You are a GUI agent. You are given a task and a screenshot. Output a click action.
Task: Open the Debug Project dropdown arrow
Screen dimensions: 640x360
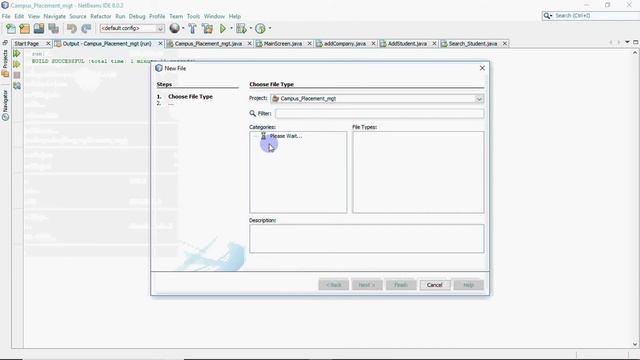250,28
